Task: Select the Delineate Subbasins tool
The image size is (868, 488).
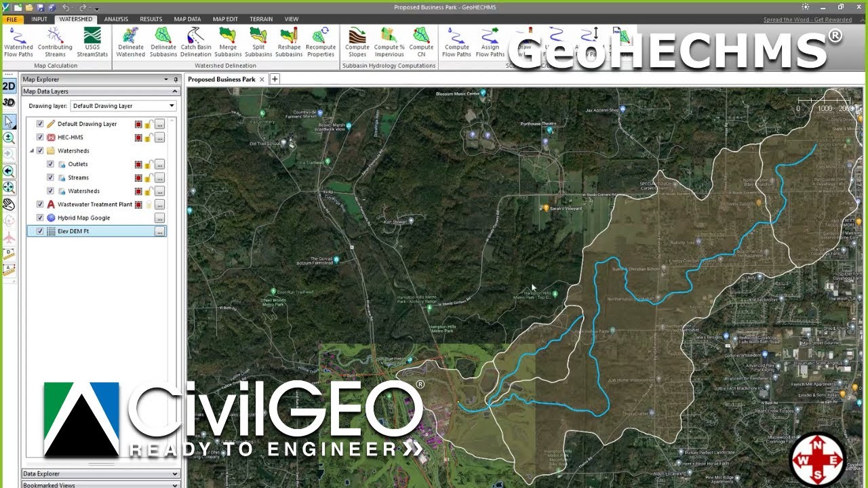Action: pyautogui.click(x=163, y=42)
